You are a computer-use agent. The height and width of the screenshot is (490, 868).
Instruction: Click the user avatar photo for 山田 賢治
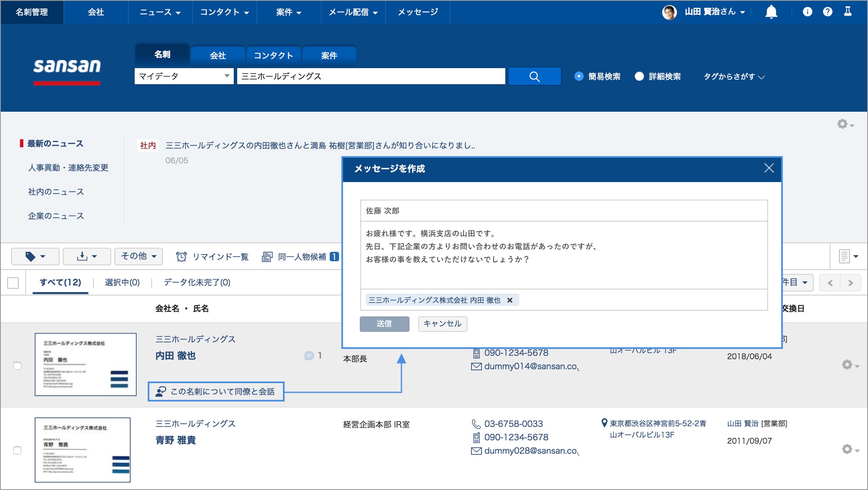coord(669,12)
